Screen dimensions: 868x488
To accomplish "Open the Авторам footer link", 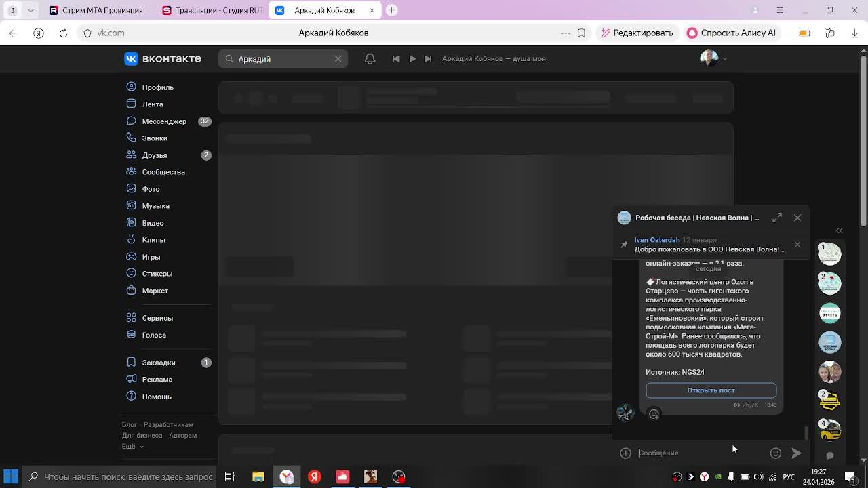I will coord(182,436).
